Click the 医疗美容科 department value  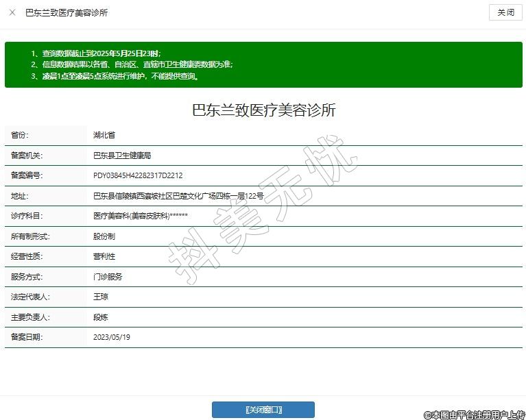coord(140,216)
